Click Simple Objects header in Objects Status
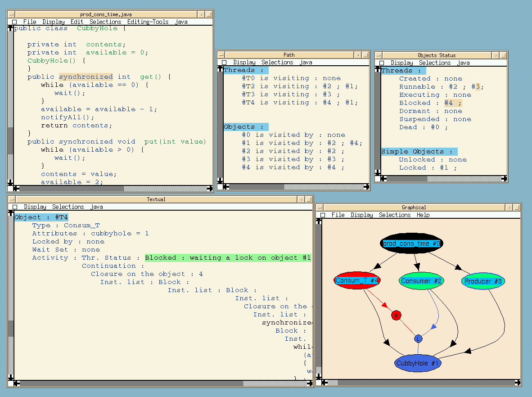 [x=419, y=152]
